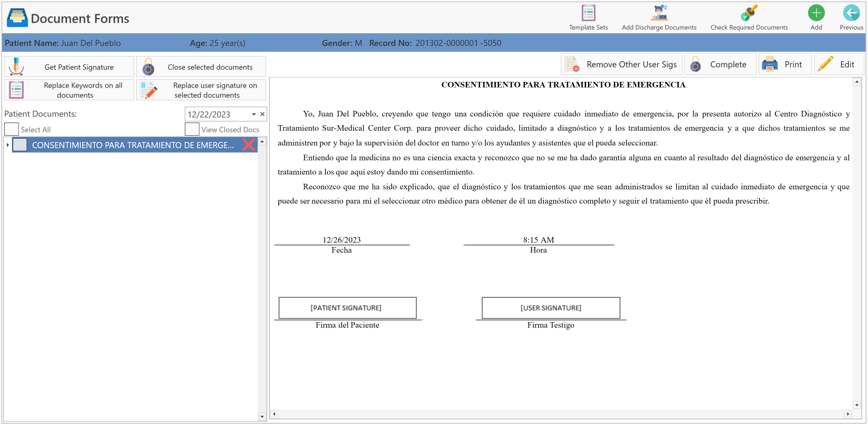The height and width of the screenshot is (424, 868).
Task: Click preview horizontal scroll left arrow
Action: click(274, 414)
